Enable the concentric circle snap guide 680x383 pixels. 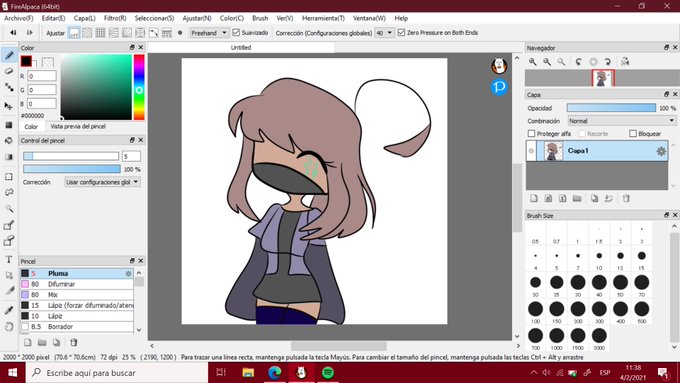pyautogui.click(x=140, y=33)
